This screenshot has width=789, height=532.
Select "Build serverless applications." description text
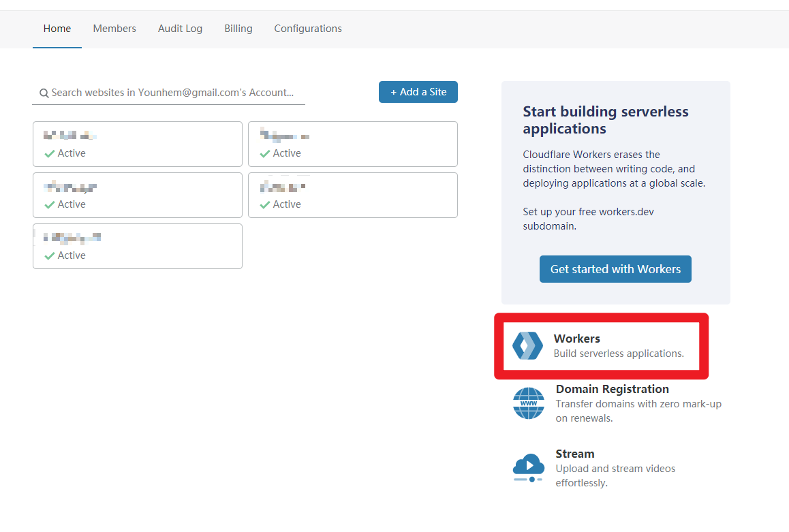(619, 354)
